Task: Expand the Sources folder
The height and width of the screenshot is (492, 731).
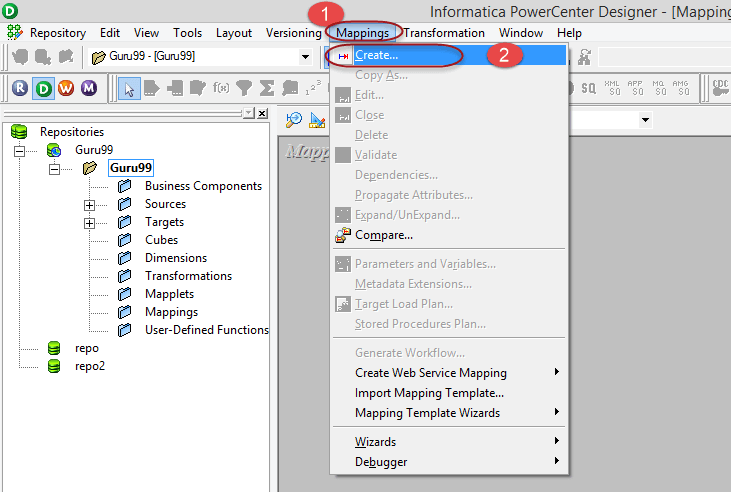Action: click(x=90, y=205)
